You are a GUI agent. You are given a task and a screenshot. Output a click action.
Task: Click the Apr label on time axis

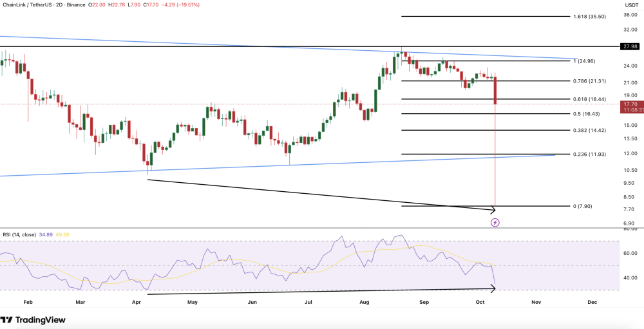pyautogui.click(x=137, y=303)
